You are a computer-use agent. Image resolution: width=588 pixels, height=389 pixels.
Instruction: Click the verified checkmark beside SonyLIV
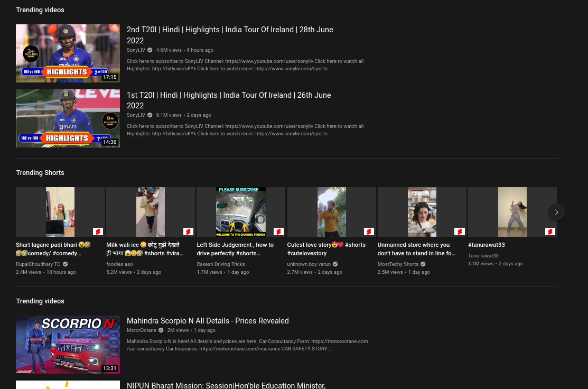(x=150, y=50)
